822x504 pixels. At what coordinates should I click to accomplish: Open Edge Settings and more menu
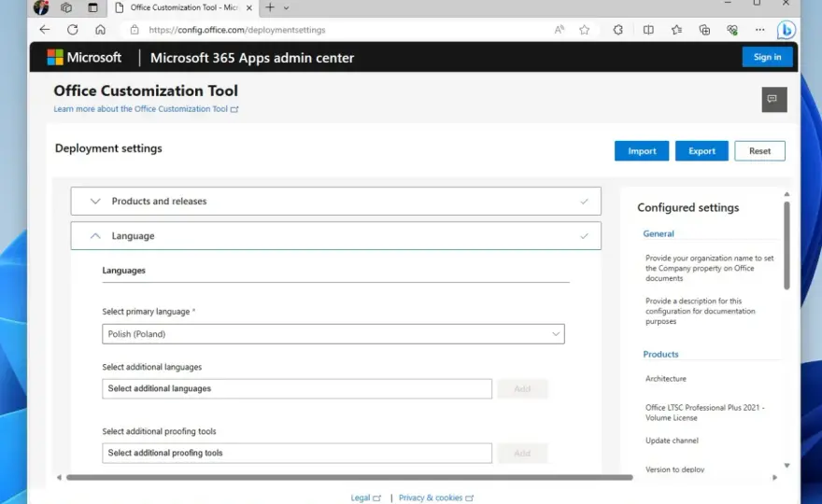(759, 30)
